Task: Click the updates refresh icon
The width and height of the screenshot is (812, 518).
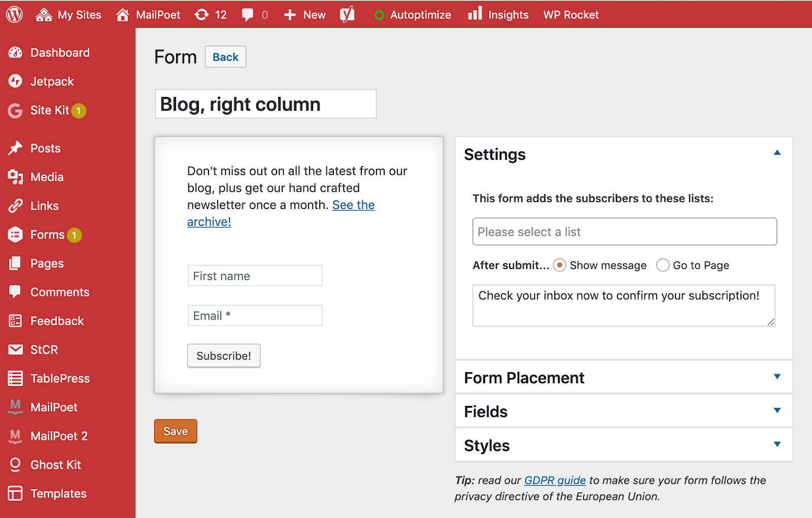Action: click(x=201, y=15)
